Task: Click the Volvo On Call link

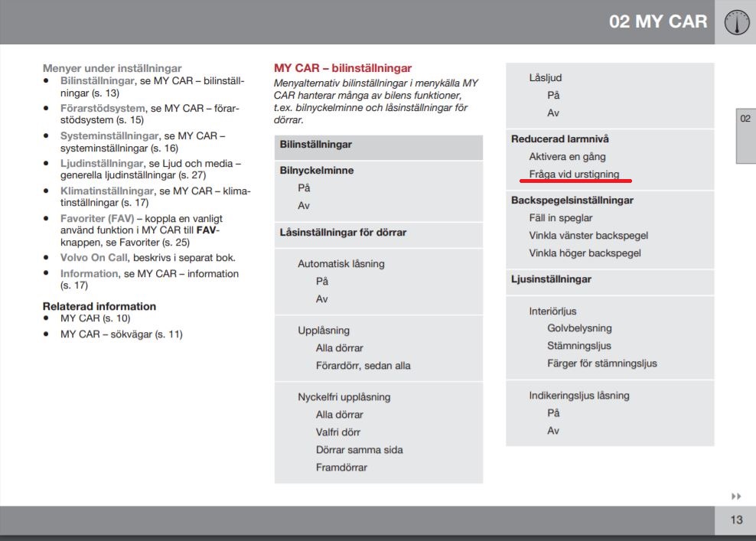Action: point(93,257)
